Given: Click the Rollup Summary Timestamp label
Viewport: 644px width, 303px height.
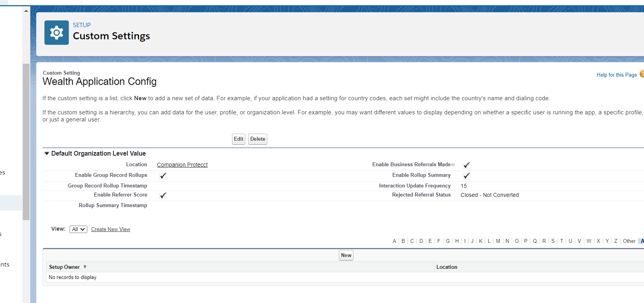Looking at the screenshot, I should [113, 205].
